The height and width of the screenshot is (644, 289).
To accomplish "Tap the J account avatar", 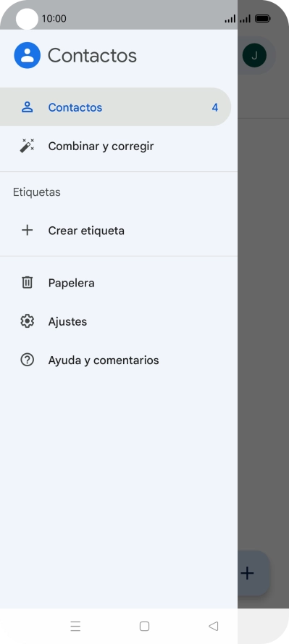I will click(254, 55).
